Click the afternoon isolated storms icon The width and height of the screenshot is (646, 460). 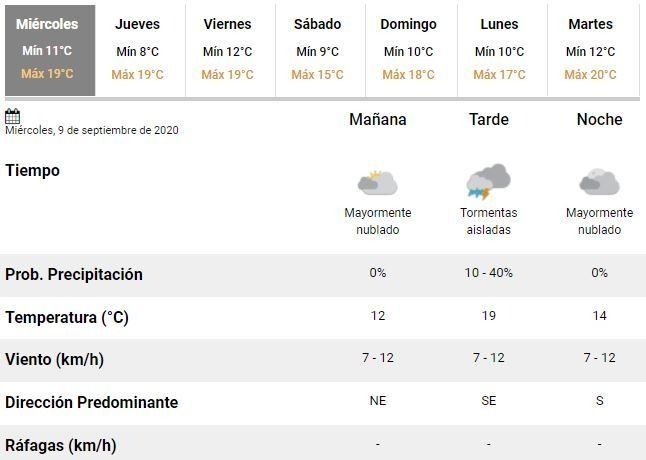[488, 181]
